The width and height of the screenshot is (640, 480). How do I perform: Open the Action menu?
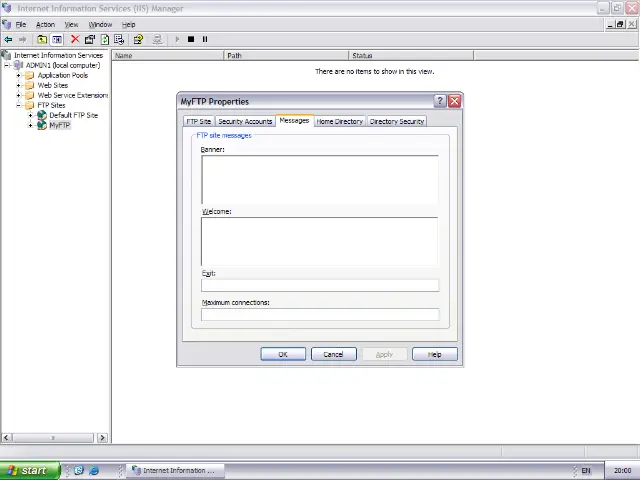click(x=45, y=24)
